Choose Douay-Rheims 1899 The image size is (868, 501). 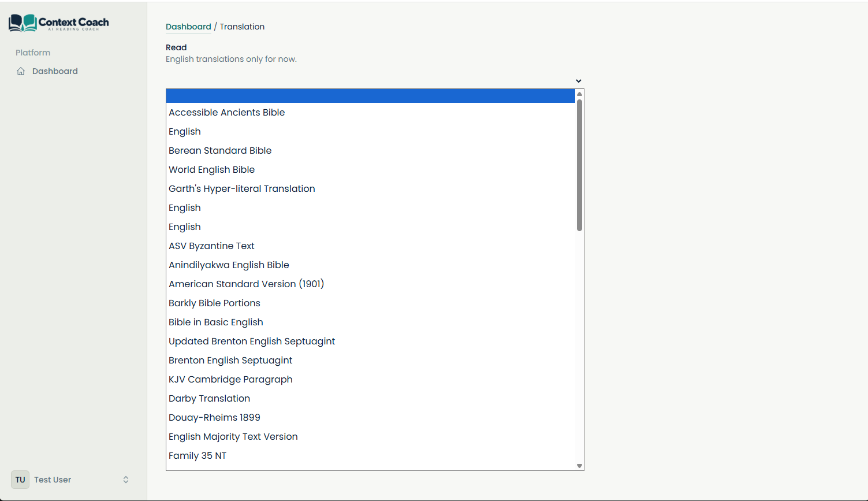coord(370,418)
